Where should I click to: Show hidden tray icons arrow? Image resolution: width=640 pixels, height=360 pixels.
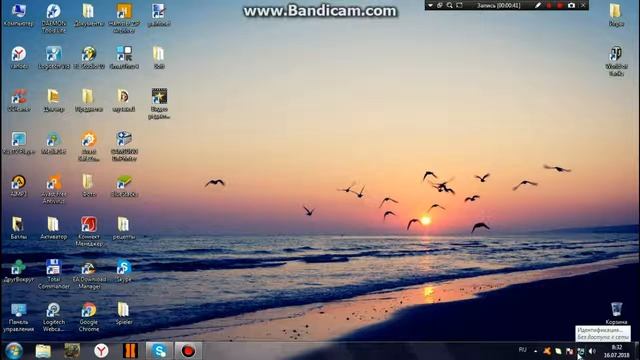[536, 351]
